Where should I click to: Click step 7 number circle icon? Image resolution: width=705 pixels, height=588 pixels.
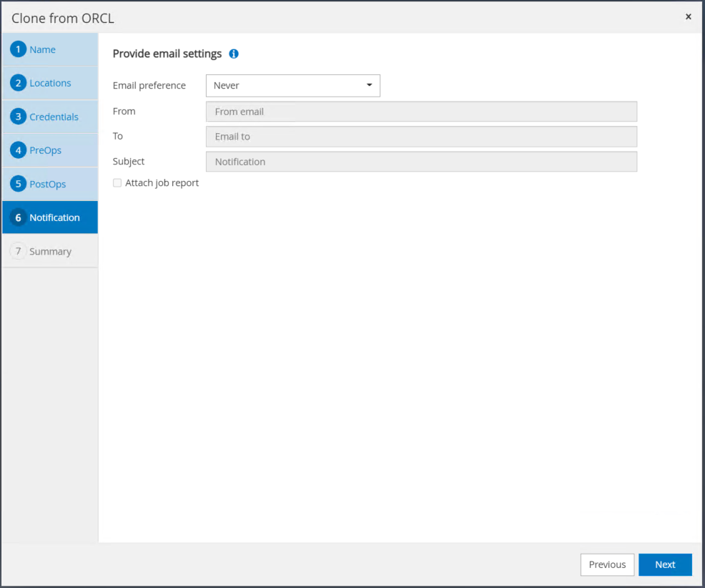pos(19,251)
